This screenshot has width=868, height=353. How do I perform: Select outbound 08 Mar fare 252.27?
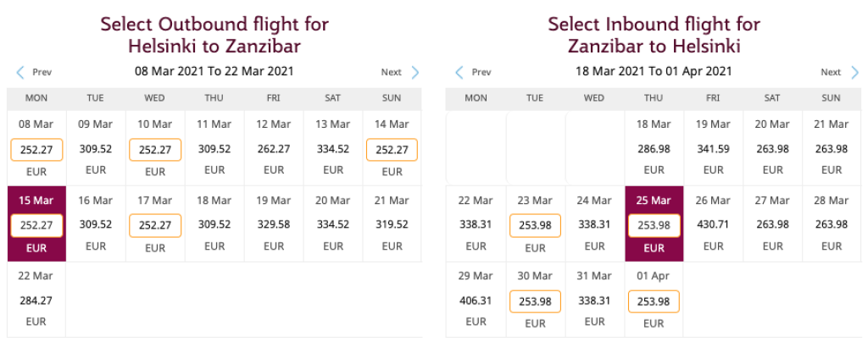[36, 151]
